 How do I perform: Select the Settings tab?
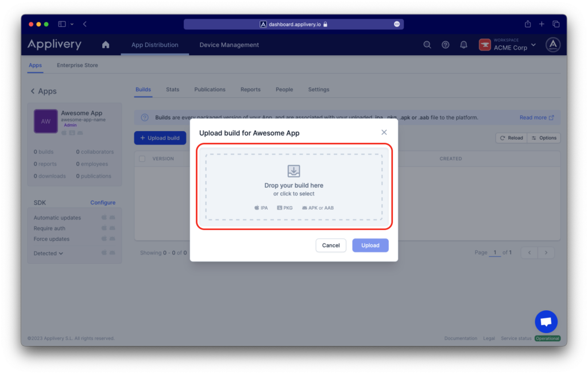coord(319,89)
